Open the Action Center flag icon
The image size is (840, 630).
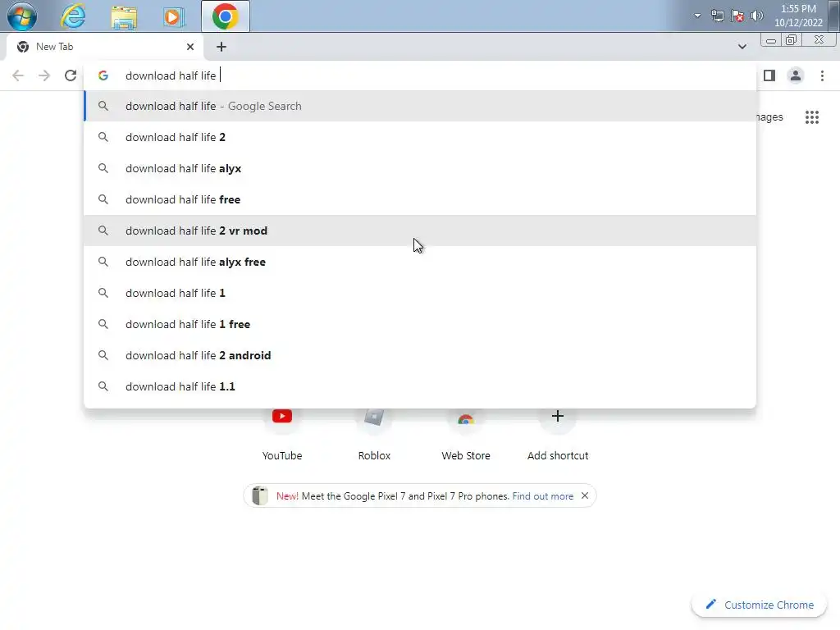coord(737,16)
